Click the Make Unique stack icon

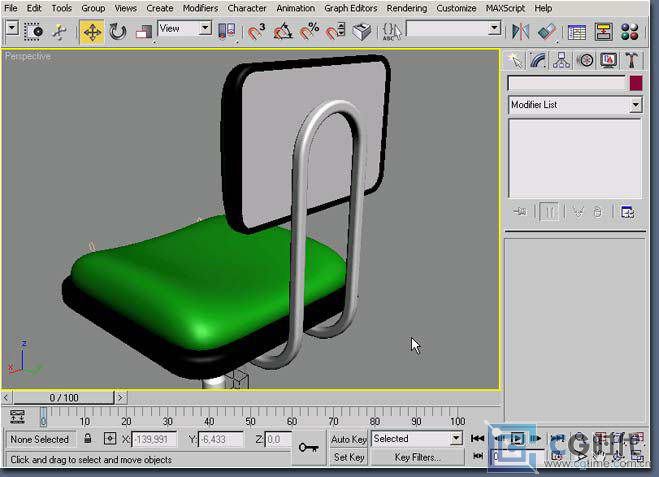[x=578, y=212]
